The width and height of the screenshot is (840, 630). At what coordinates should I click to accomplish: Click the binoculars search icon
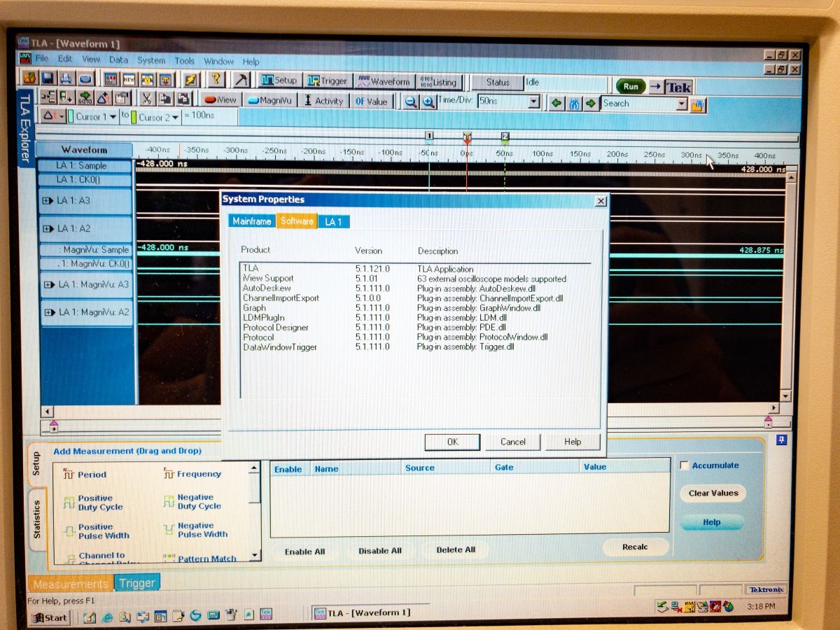click(x=574, y=104)
